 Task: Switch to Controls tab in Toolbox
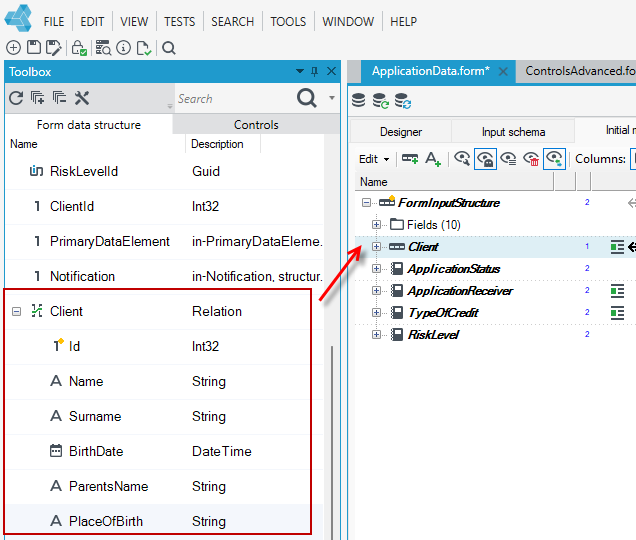pyautogui.click(x=256, y=125)
